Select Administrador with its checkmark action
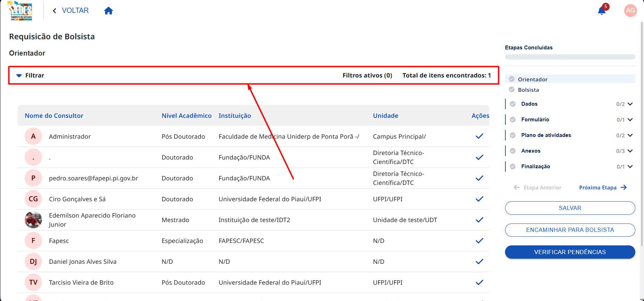This screenshot has height=301, width=644. pyautogui.click(x=479, y=136)
